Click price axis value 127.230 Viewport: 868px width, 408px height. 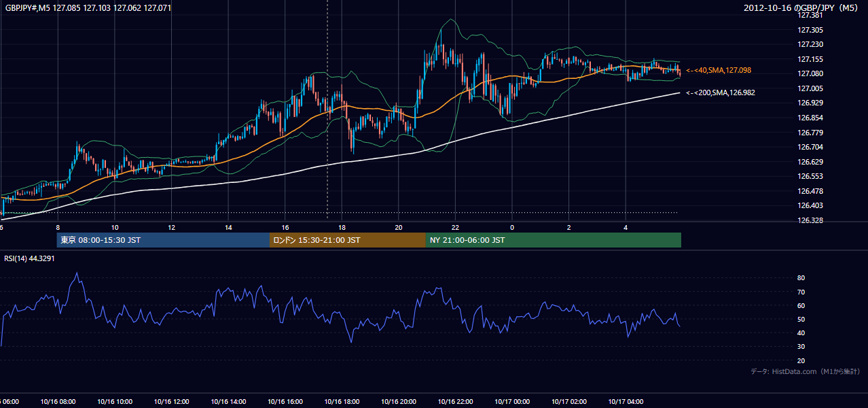pos(810,45)
